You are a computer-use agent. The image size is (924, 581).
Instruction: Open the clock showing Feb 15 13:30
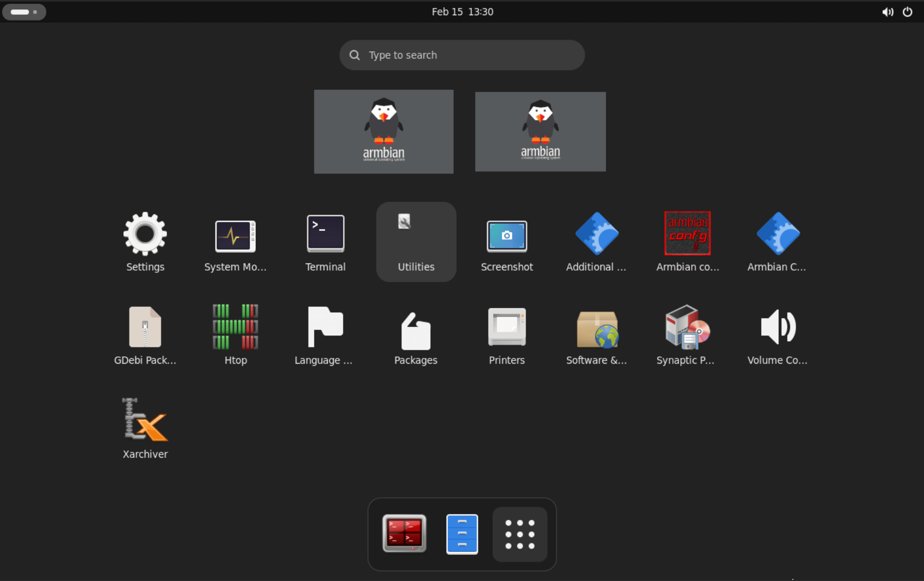pos(463,11)
